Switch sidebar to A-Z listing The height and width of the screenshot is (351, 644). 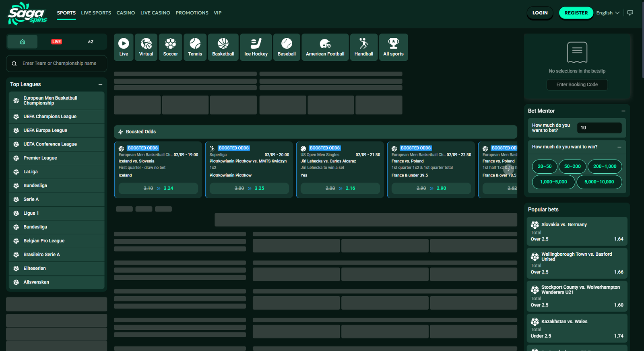pos(91,42)
